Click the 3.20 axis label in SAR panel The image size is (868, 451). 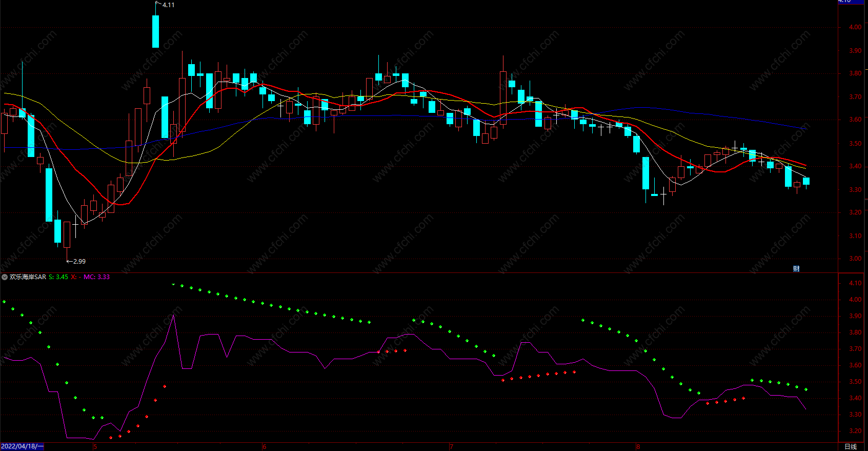855,431
